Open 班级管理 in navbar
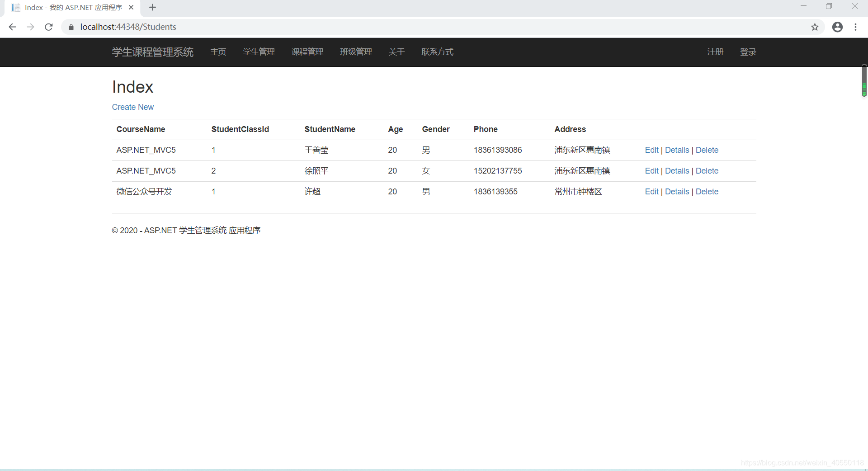The width and height of the screenshot is (868, 471). (356, 52)
